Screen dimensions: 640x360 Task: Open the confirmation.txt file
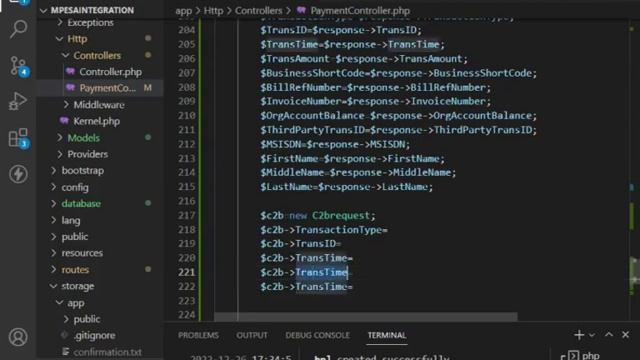pyautogui.click(x=108, y=352)
